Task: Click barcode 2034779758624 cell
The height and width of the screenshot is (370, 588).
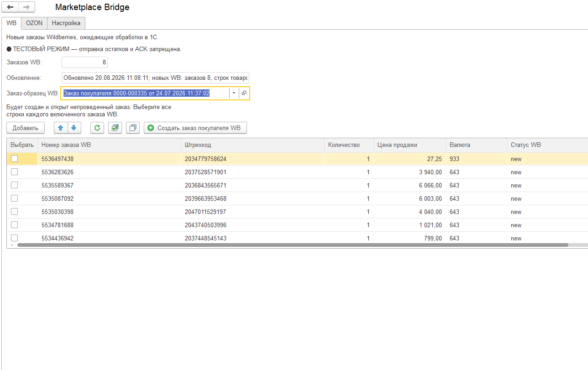Action: (252, 159)
